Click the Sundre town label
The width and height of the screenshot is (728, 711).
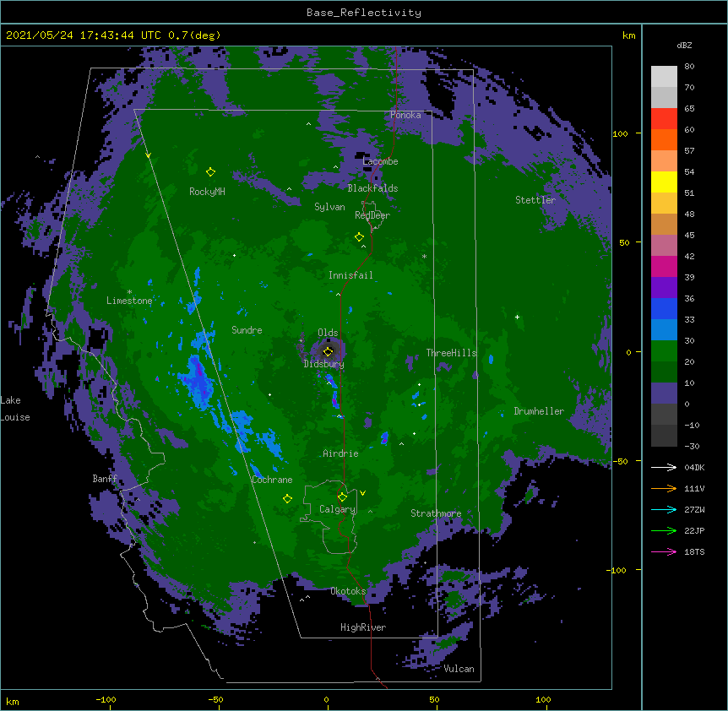pyautogui.click(x=247, y=330)
